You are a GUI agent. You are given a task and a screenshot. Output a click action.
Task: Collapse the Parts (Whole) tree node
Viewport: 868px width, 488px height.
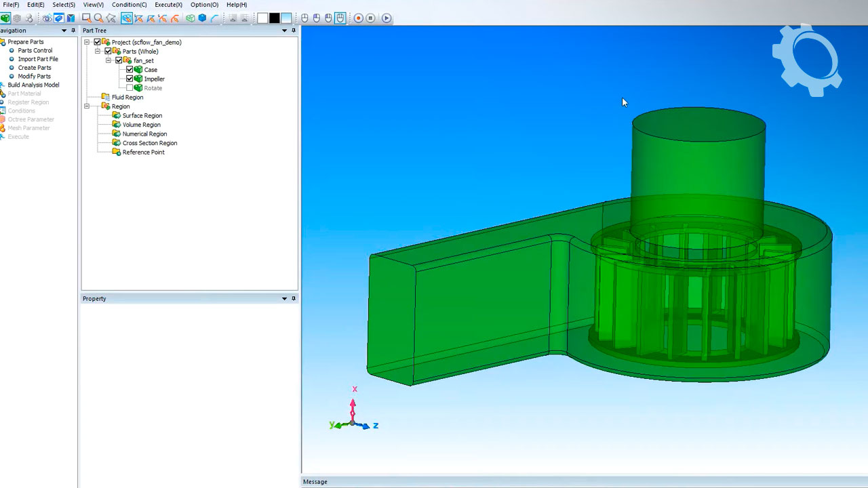click(x=98, y=52)
